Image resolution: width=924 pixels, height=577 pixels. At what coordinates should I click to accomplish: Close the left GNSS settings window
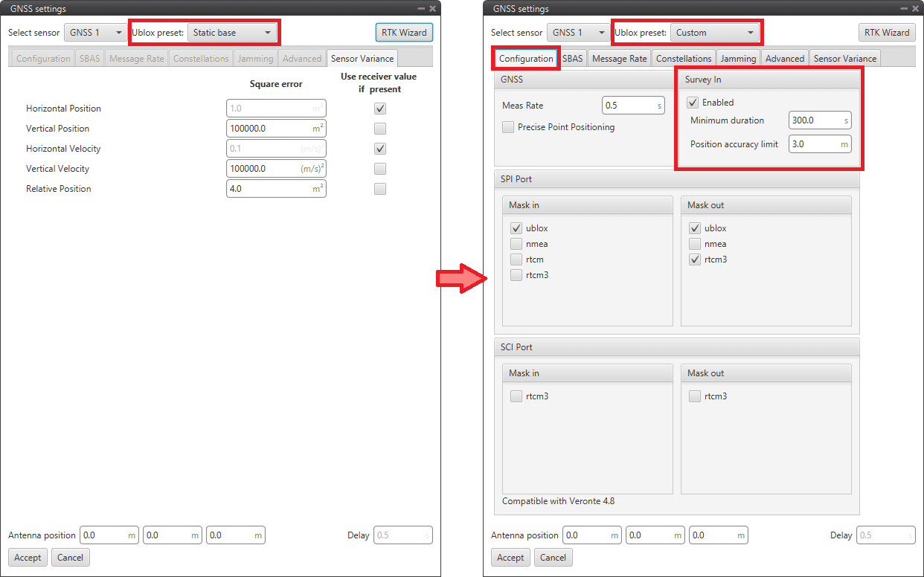click(x=432, y=9)
